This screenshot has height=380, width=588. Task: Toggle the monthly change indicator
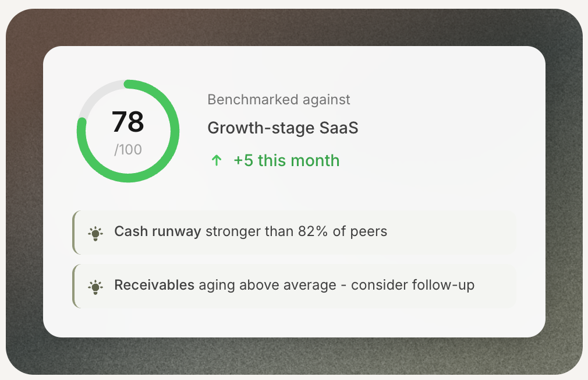coord(274,160)
